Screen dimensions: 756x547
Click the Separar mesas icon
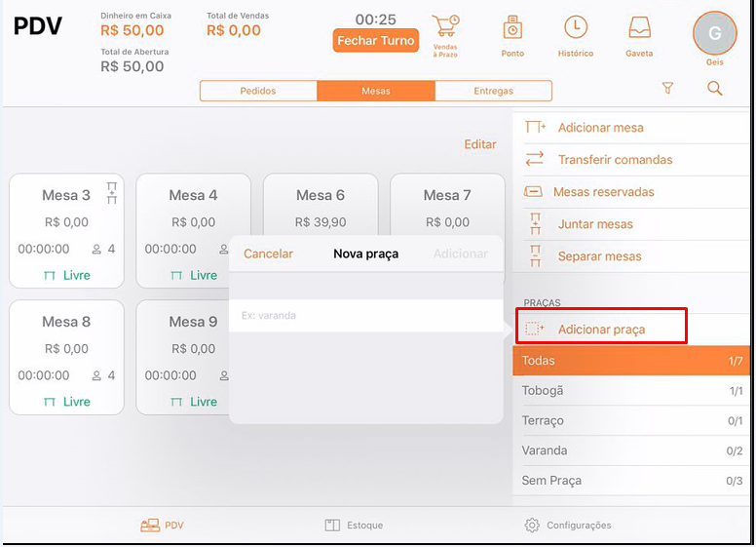click(x=535, y=256)
